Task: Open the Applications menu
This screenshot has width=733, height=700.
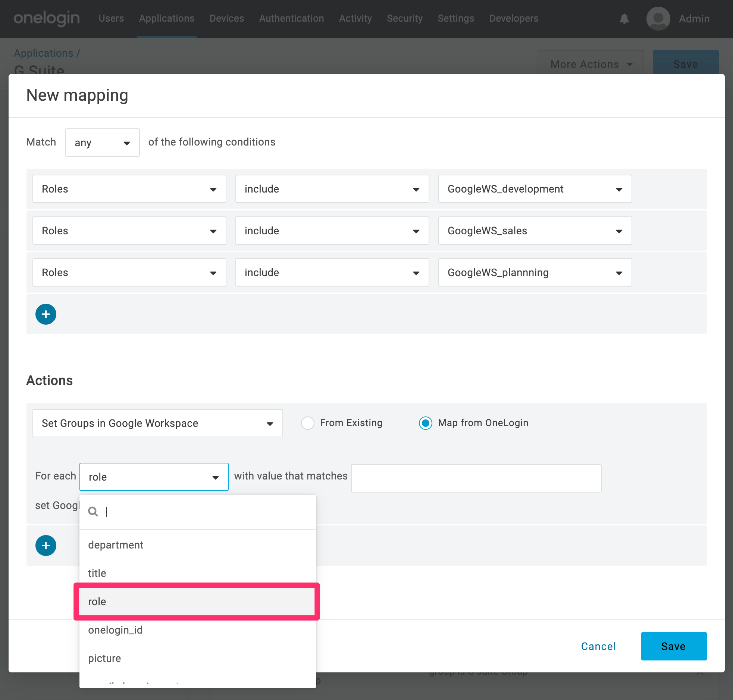Action: point(167,18)
